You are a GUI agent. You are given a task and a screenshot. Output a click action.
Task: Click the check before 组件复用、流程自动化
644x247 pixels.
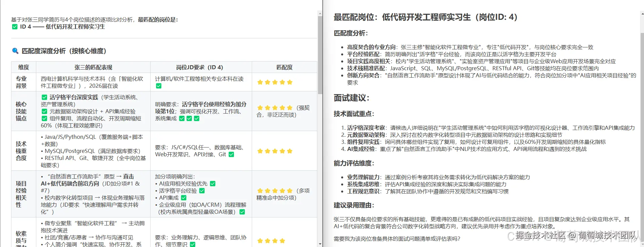click(44, 118)
